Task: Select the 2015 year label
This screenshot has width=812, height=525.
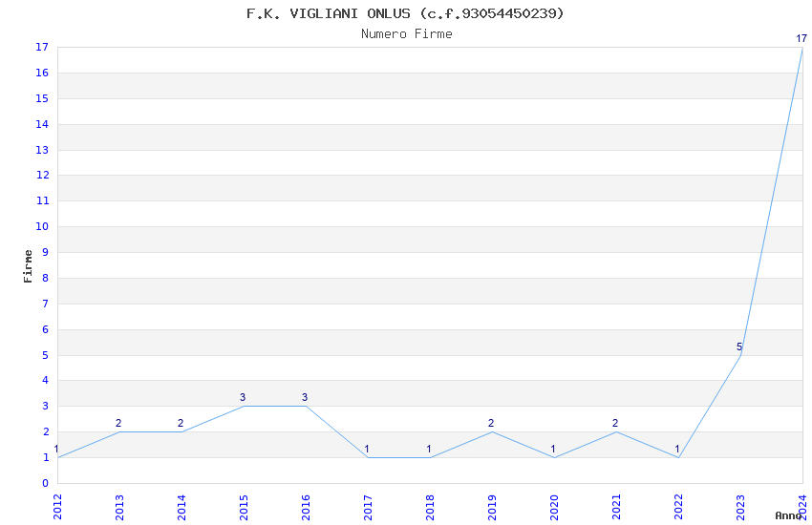Action: pos(244,507)
